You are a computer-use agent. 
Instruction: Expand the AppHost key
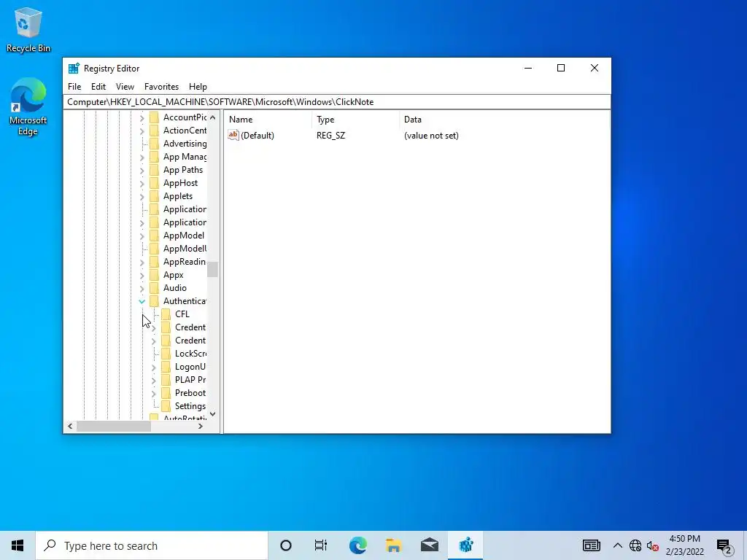142,183
